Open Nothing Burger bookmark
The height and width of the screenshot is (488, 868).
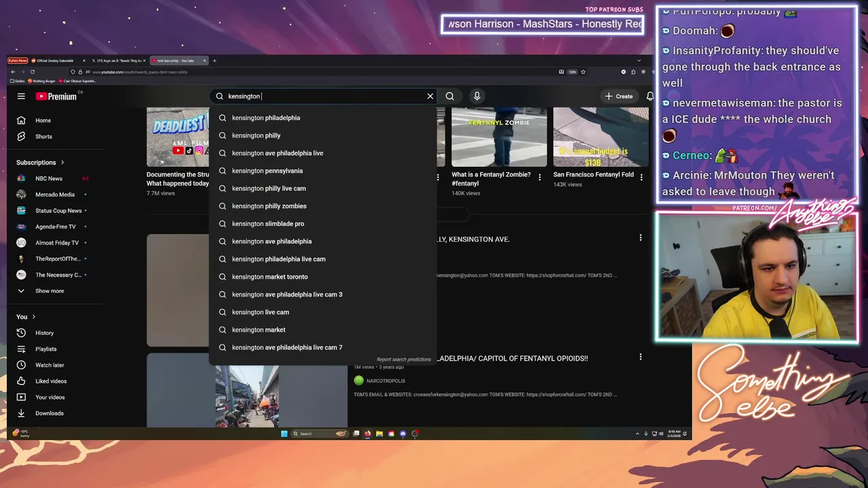(x=41, y=81)
